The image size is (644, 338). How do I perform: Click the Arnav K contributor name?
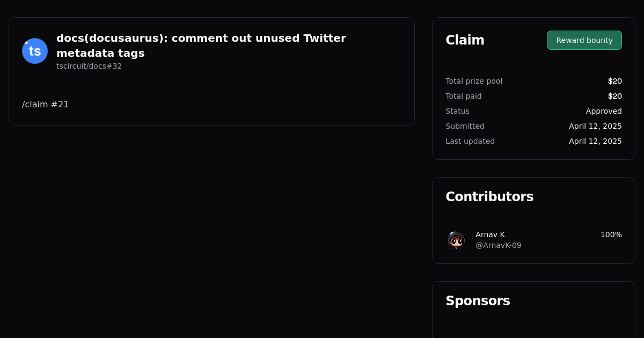click(490, 234)
